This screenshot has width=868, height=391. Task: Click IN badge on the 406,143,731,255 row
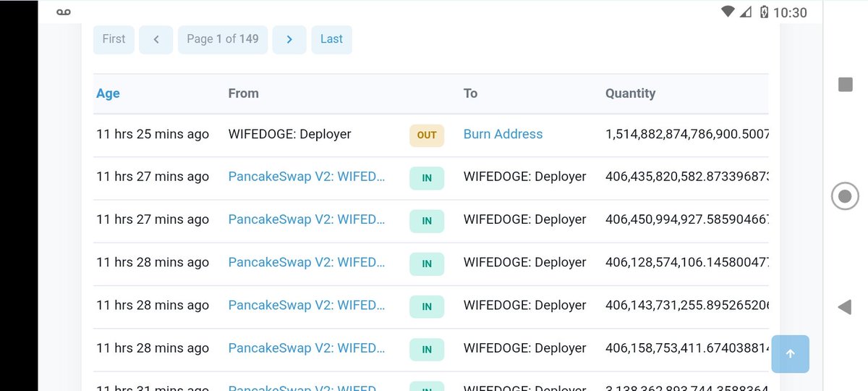tap(427, 306)
